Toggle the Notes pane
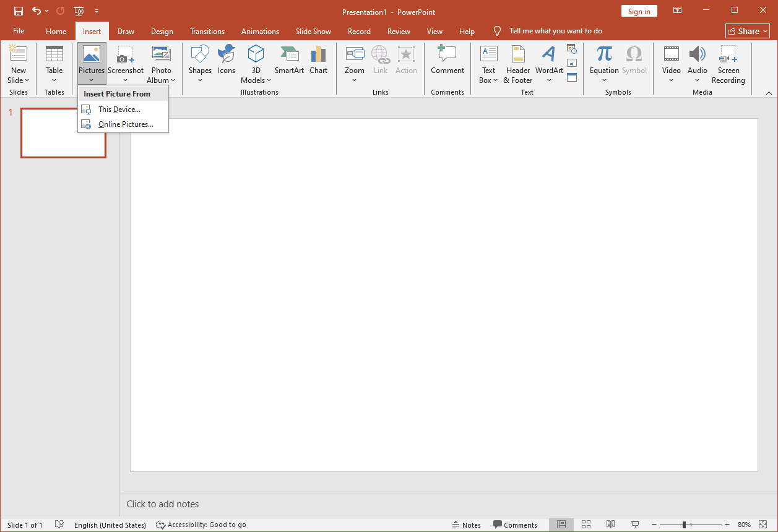This screenshot has height=532, width=778. coord(467,525)
